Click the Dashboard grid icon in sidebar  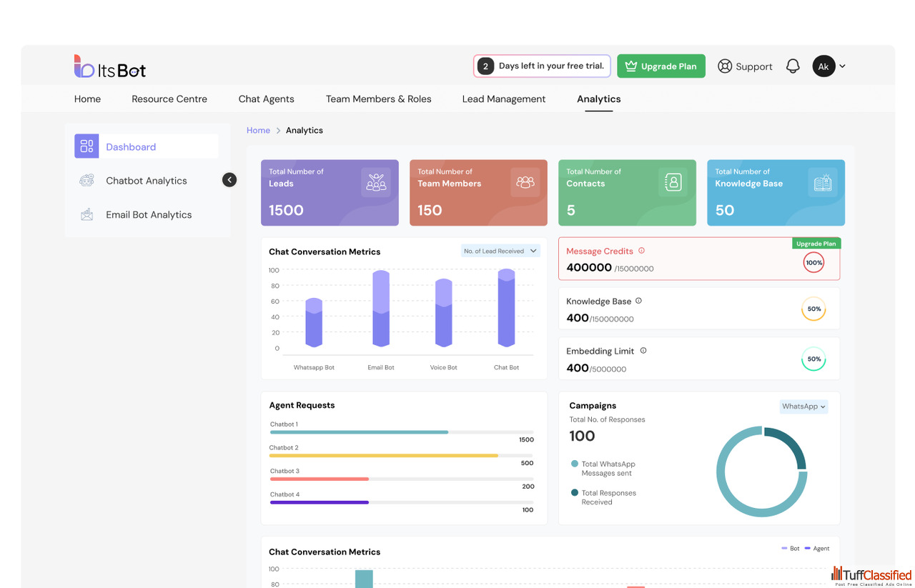(86, 146)
